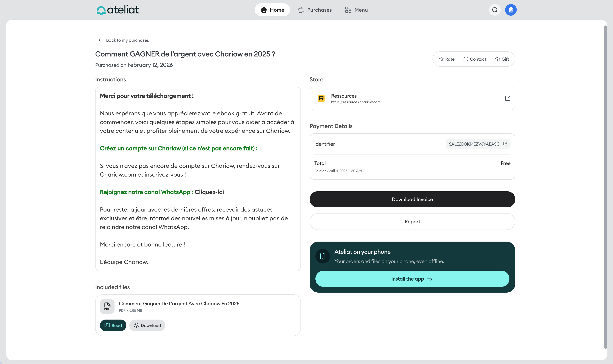Open the blue user profile avatar
Image resolution: width=613 pixels, height=364 pixels.
coord(511,10)
